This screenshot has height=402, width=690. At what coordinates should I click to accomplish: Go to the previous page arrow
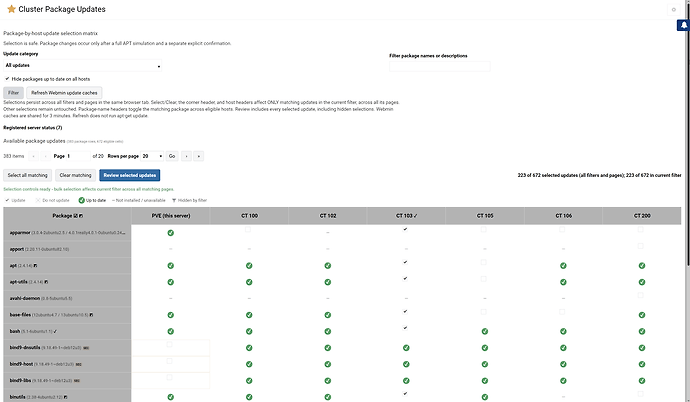tap(46, 156)
